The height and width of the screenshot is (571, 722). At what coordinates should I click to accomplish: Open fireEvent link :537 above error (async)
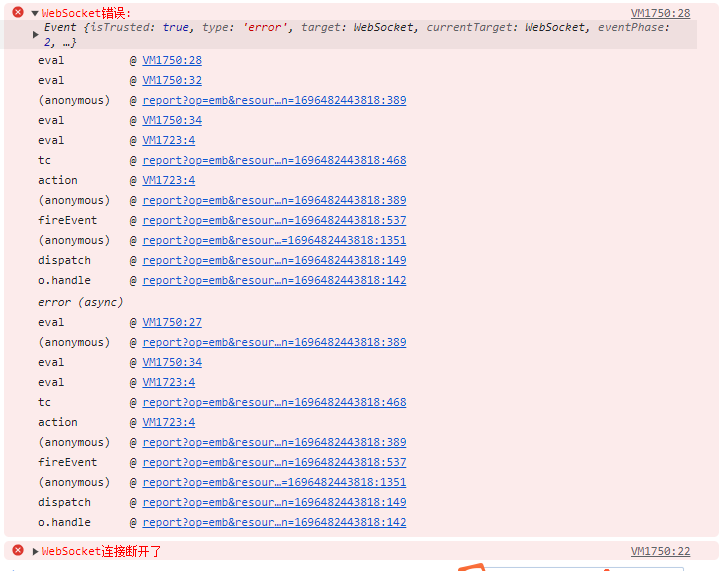274,220
